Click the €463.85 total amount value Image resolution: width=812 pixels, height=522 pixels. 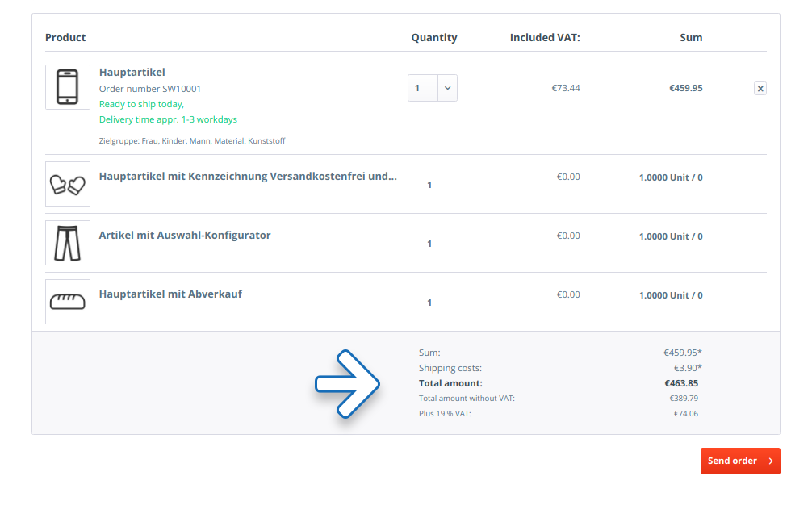click(681, 384)
